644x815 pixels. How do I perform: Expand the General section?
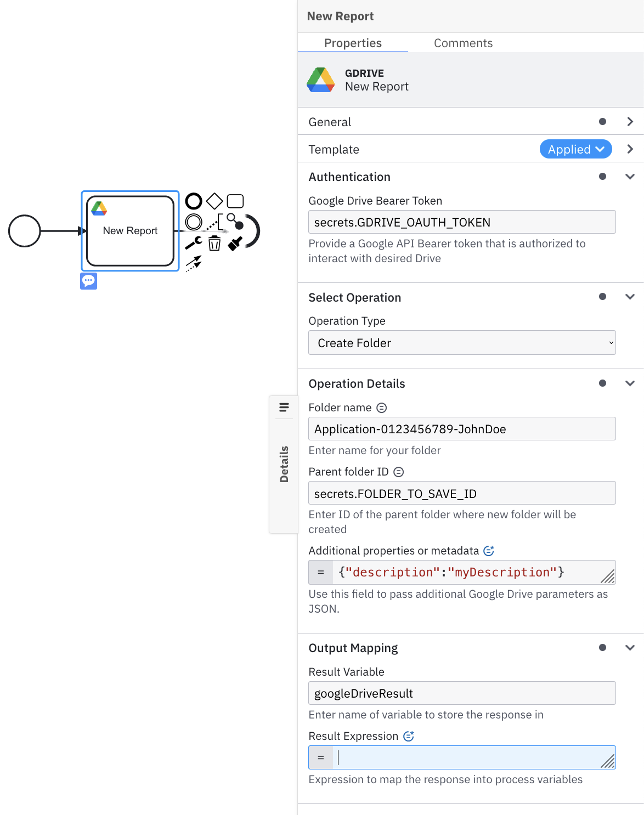point(630,121)
